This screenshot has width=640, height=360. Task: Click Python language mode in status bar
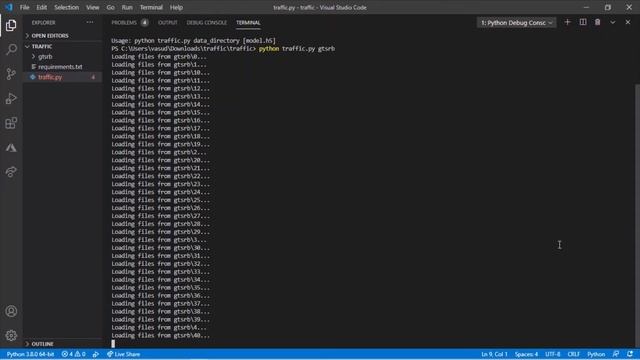click(x=596, y=354)
